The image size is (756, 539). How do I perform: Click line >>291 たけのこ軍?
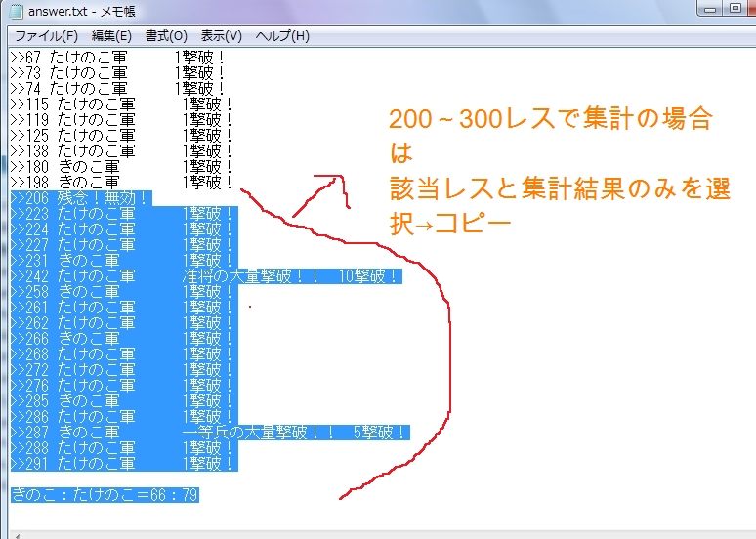(x=124, y=464)
